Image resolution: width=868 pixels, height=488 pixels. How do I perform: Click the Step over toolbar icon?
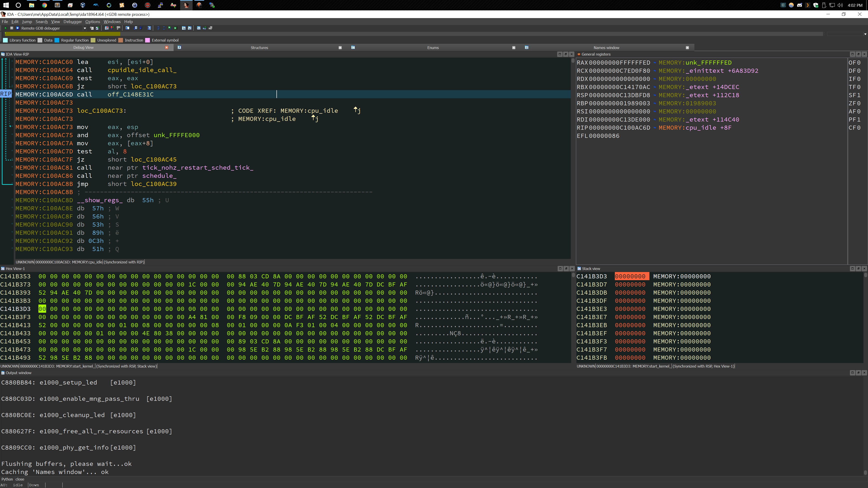point(164,28)
